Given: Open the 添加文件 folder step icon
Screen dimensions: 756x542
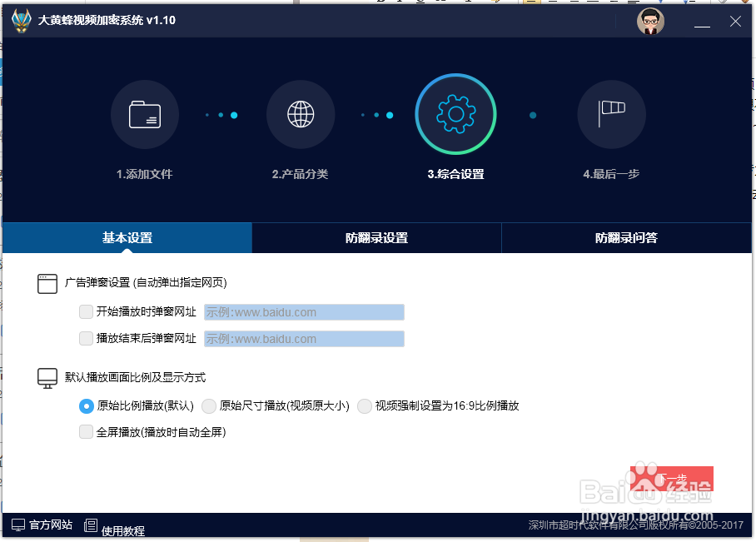Looking at the screenshot, I should tap(144, 114).
